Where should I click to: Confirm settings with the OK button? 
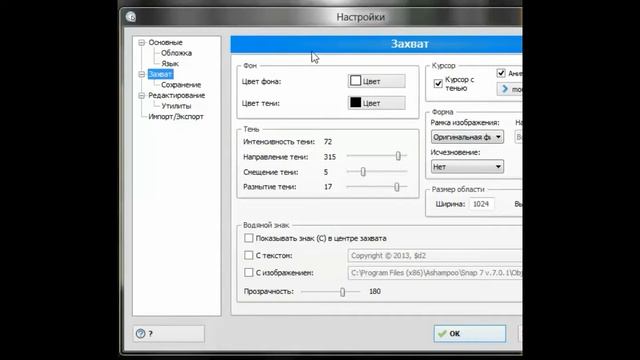469,333
